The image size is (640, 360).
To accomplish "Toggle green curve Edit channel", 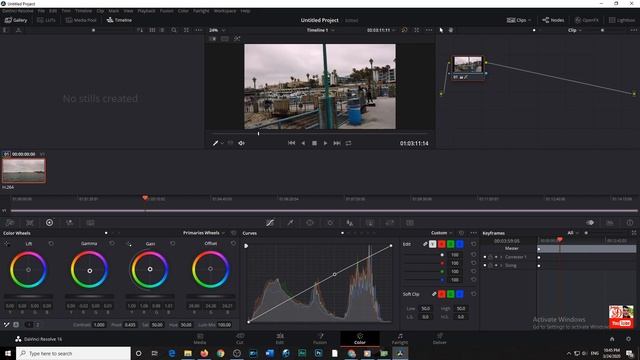I will coord(451,244).
